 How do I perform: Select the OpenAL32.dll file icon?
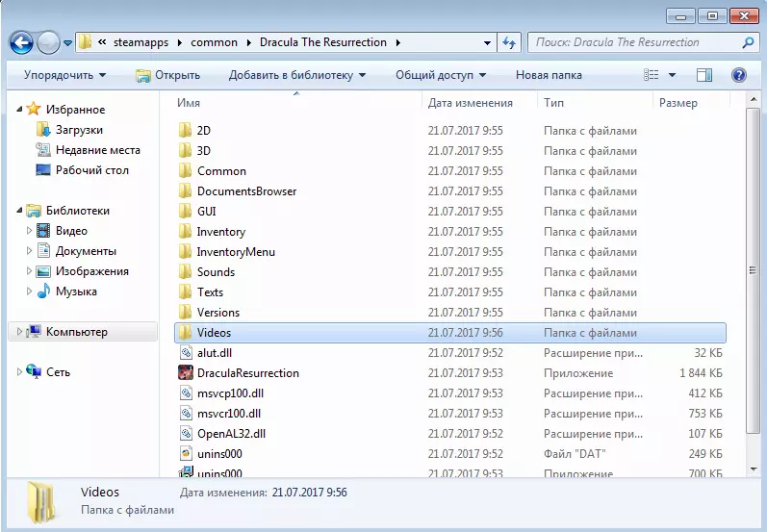click(x=186, y=433)
